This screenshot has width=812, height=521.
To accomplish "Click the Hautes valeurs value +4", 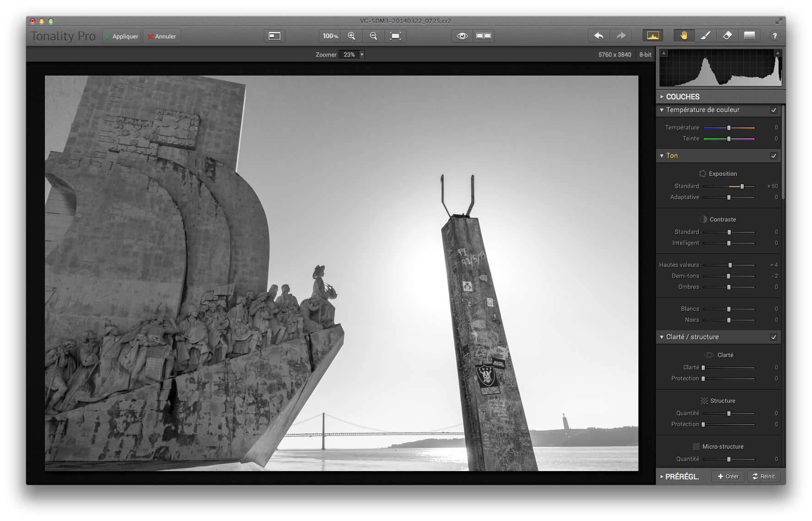I will point(774,265).
